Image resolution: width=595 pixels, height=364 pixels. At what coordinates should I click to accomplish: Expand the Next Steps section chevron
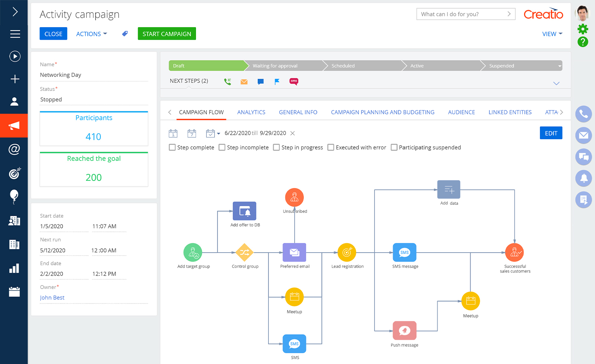click(x=556, y=83)
